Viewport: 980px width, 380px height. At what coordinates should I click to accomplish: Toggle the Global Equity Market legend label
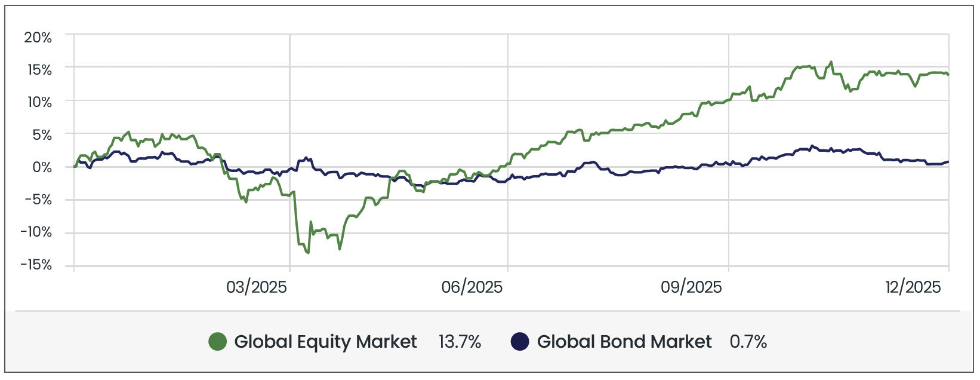click(325, 342)
